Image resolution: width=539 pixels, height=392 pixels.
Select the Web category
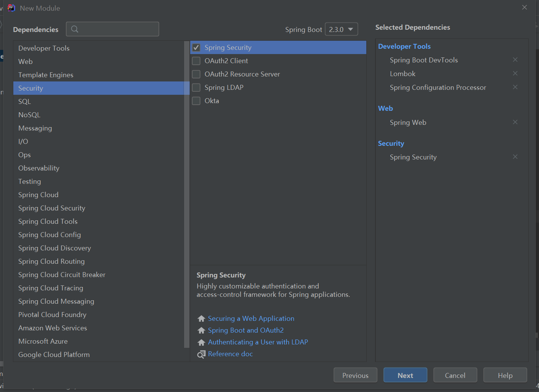click(99, 62)
